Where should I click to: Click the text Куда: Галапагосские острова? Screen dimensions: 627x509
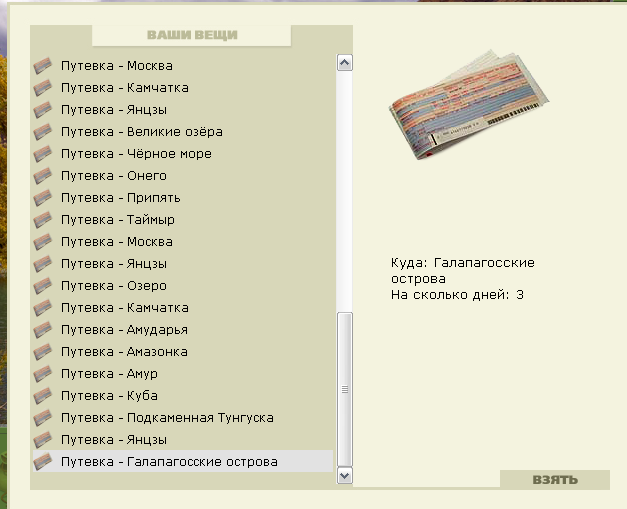point(463,271)
